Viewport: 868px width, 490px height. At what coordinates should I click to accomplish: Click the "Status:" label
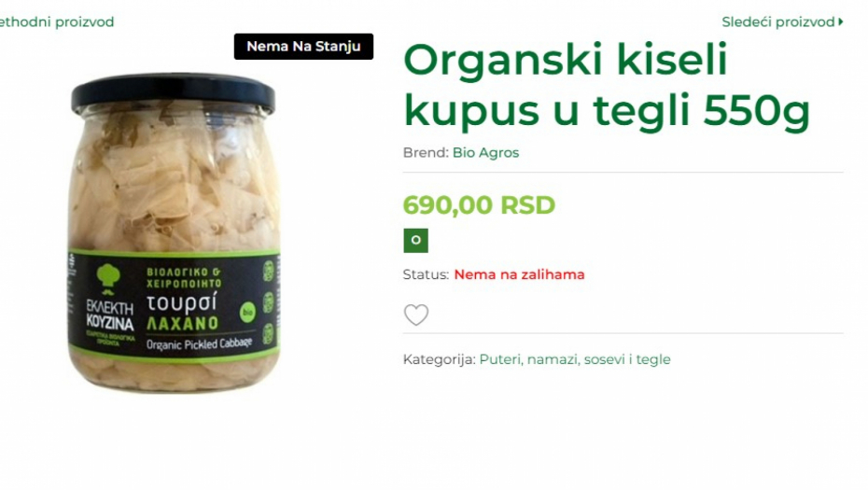click(x=426, y=274)
